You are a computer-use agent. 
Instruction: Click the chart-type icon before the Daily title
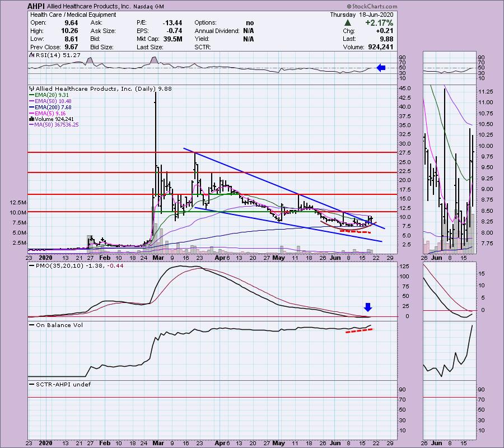(x=32, y=88)
